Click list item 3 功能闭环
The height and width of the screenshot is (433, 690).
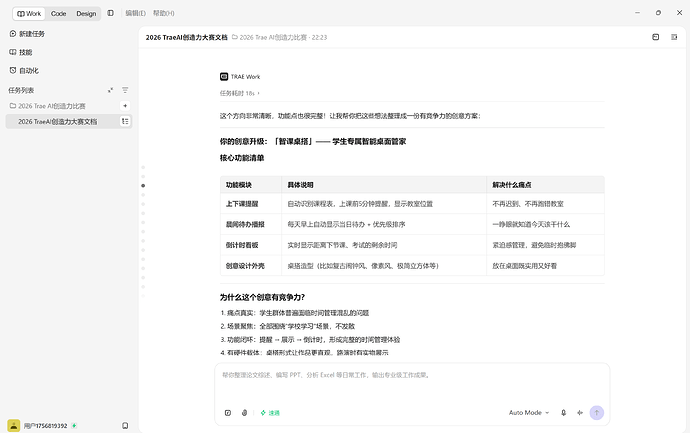click(x=310, y=340)
